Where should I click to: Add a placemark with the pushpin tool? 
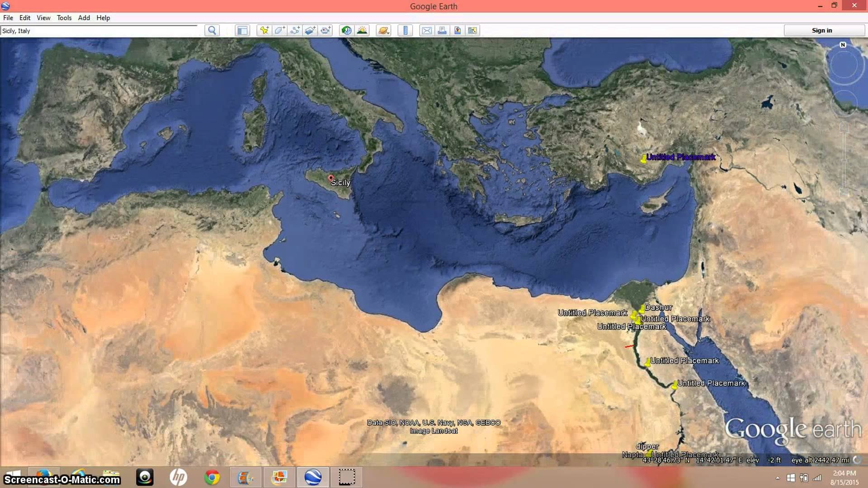coord(264,30)
